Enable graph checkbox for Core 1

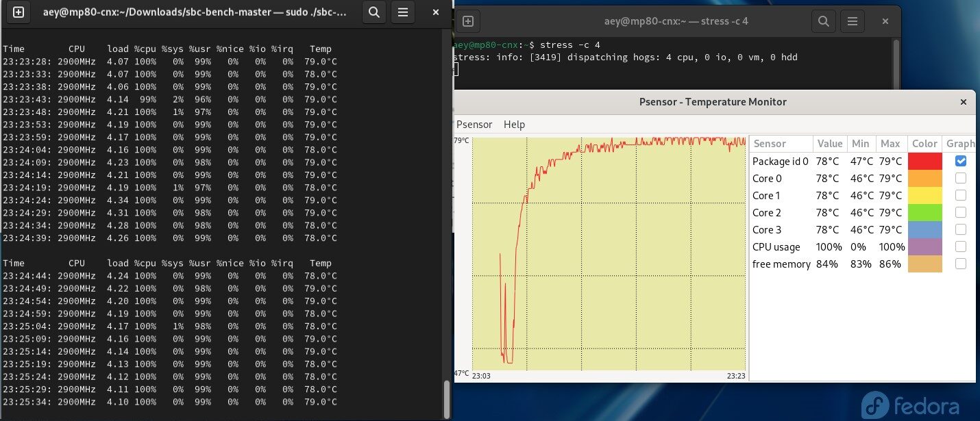click(961, 195)
